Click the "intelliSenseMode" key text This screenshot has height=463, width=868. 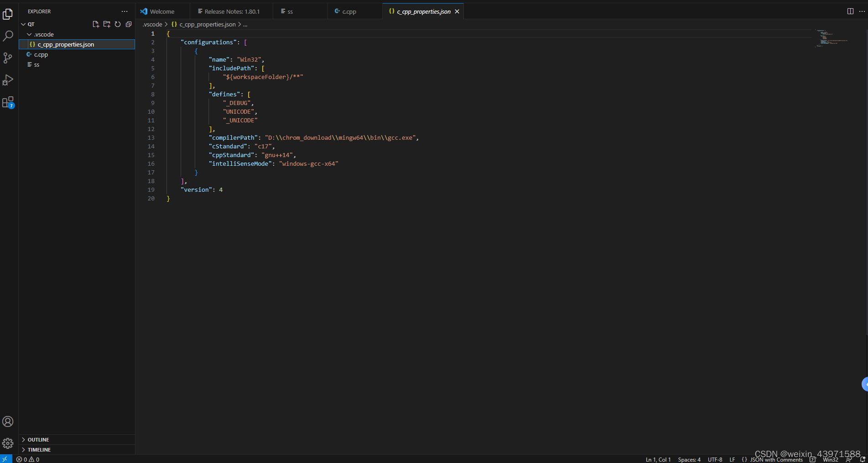coord(240,163)
